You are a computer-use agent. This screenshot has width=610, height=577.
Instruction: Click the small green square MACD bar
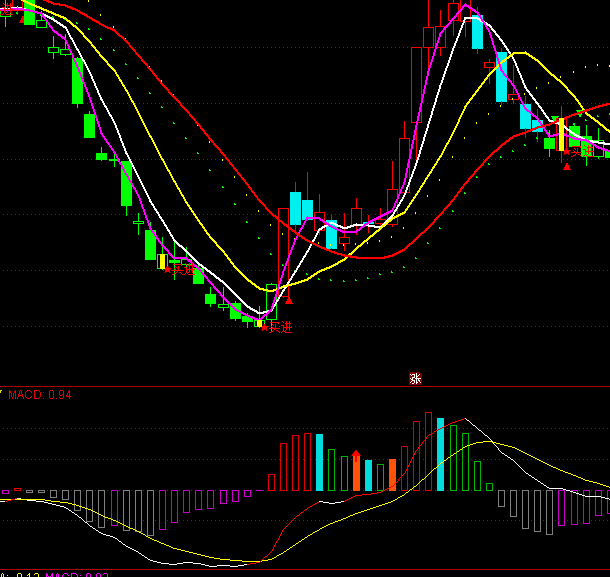point(489,487)
